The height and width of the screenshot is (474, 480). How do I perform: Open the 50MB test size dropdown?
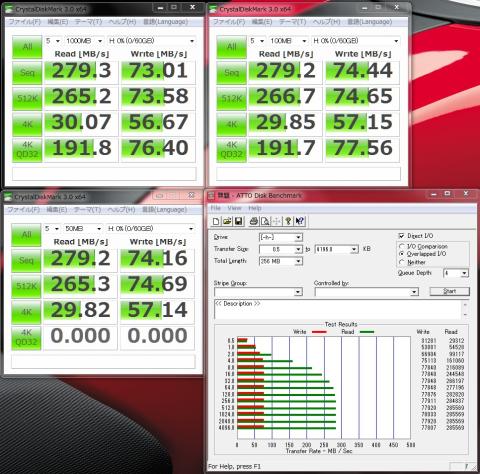coord(83,229)
